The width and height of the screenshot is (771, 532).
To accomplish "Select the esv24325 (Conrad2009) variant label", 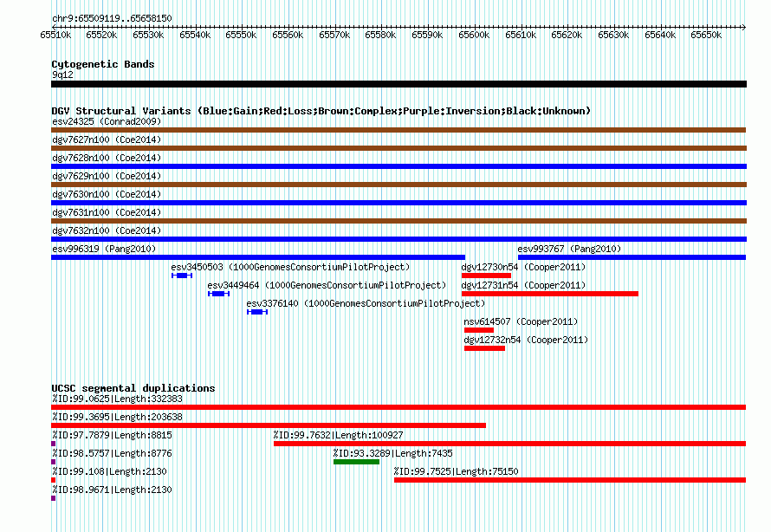I will click(x=107, y=121).
